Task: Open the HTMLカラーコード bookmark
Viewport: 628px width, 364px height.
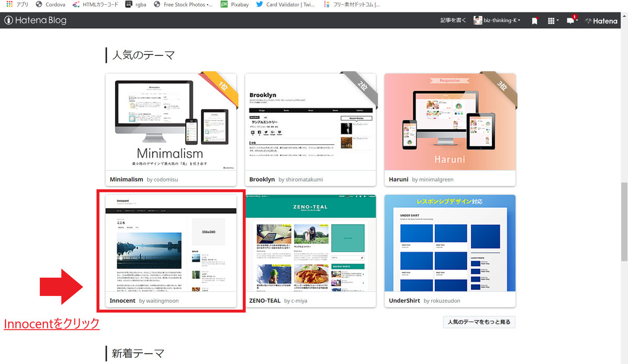Action: pyautogui.click(x=96, y=4)
